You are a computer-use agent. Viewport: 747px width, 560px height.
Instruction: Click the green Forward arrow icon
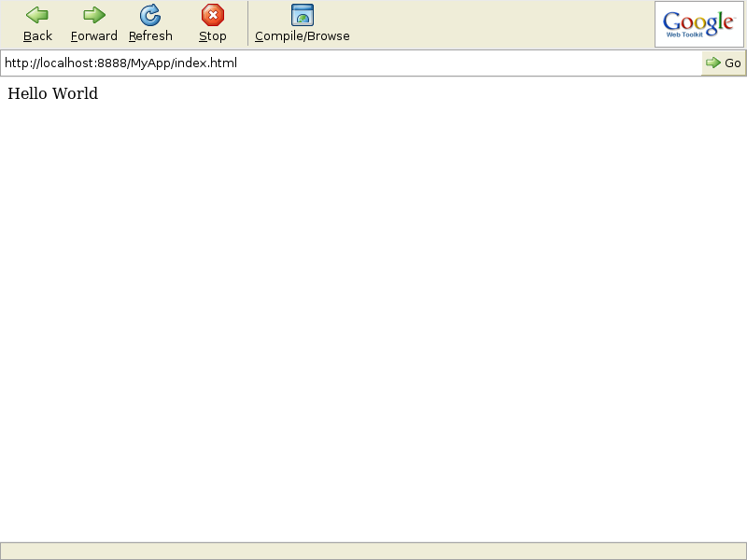click(94, 15)
